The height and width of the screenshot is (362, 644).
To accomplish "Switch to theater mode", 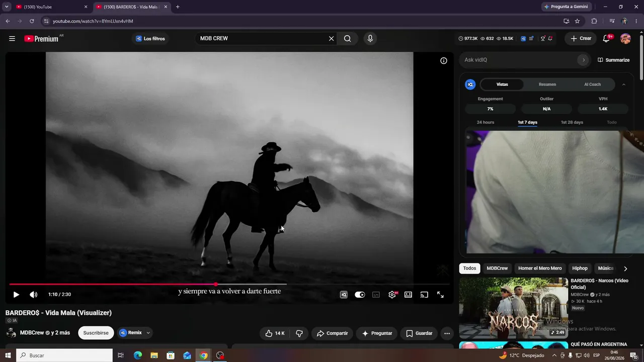I will point(408,295).
